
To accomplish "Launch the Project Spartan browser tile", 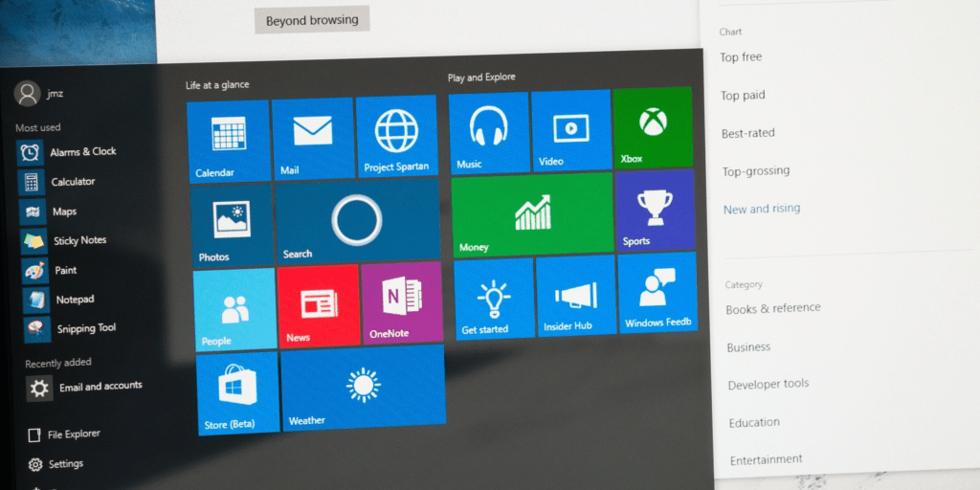I will click(x=397, y=136).
